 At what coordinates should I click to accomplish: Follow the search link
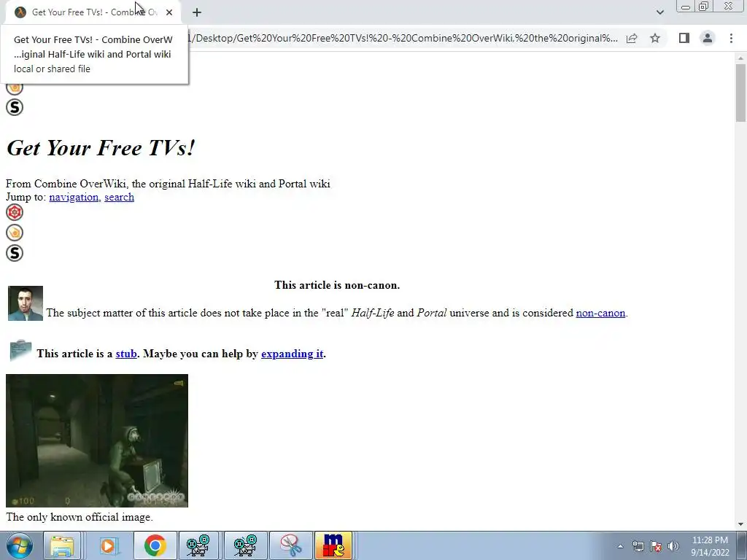click(x=119, y=197)
